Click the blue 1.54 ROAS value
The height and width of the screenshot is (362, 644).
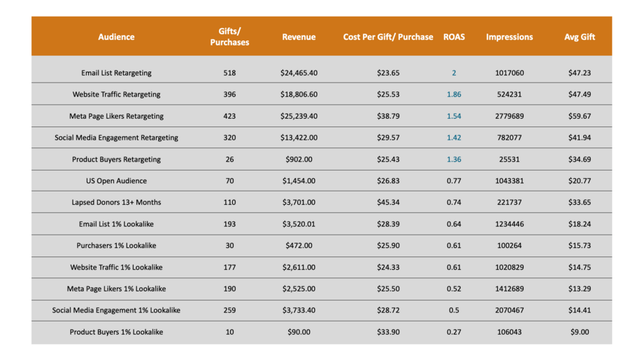point(454,116)
